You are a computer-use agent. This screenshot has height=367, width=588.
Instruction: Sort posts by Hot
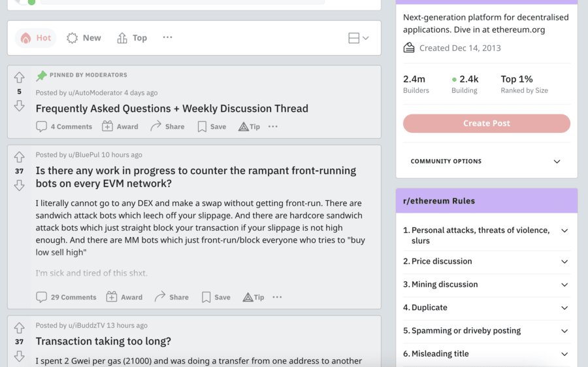[x=36, y=38]
